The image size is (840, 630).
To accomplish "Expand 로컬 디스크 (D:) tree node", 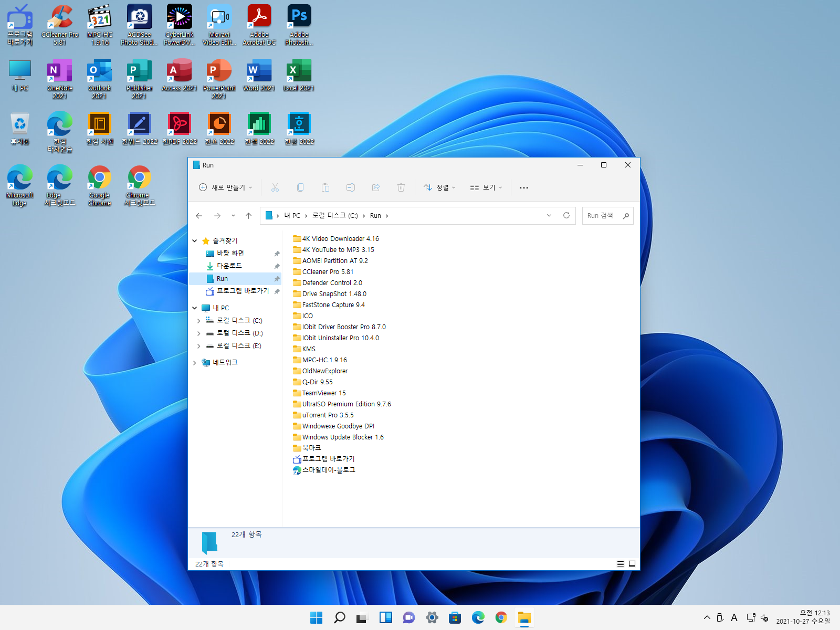I will point(198,333).
